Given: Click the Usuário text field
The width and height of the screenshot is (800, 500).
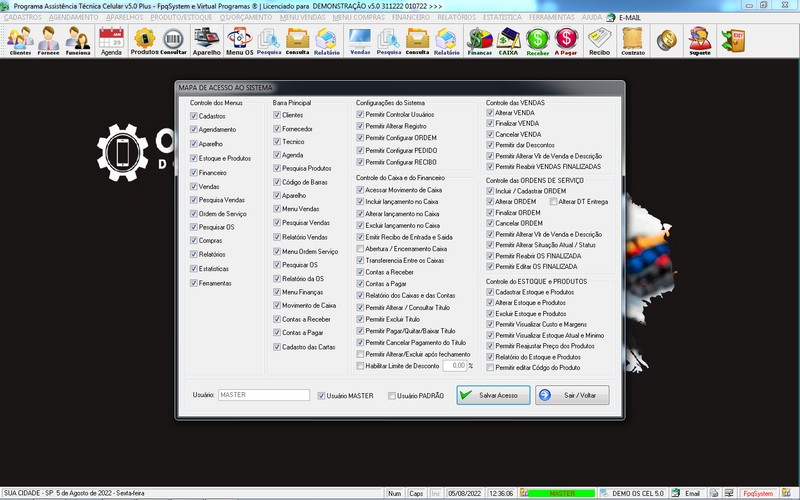Looking at the screenshot, I should 264,395.
